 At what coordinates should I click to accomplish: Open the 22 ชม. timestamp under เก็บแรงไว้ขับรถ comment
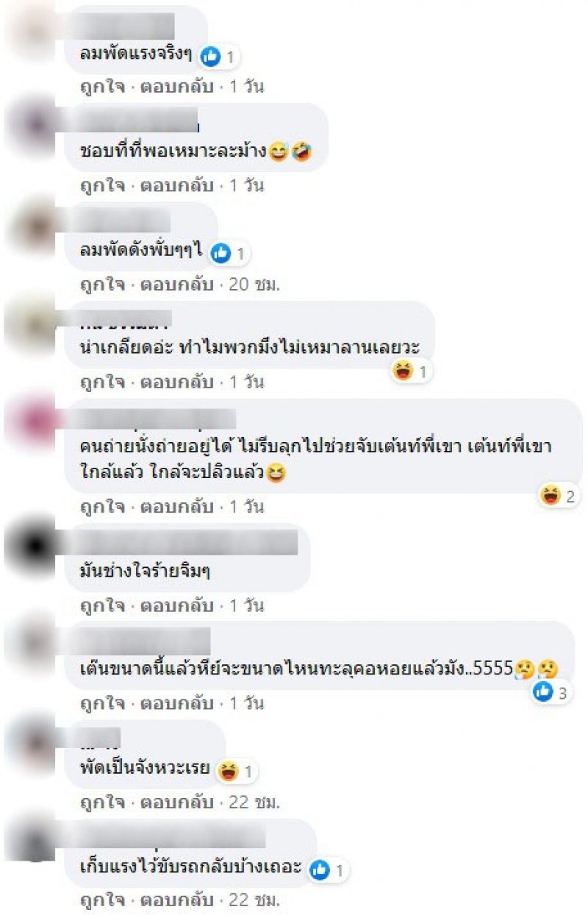tap(254, 900)
